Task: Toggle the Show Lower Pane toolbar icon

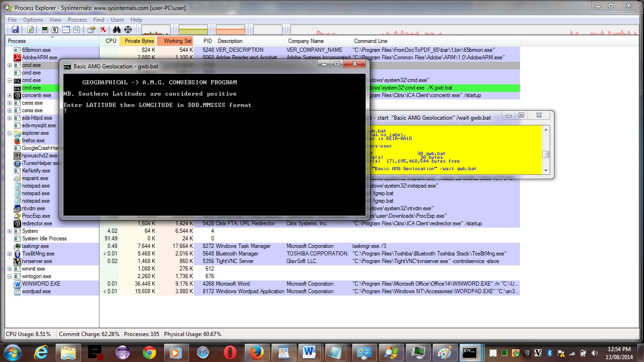Action: click(66, 30)
